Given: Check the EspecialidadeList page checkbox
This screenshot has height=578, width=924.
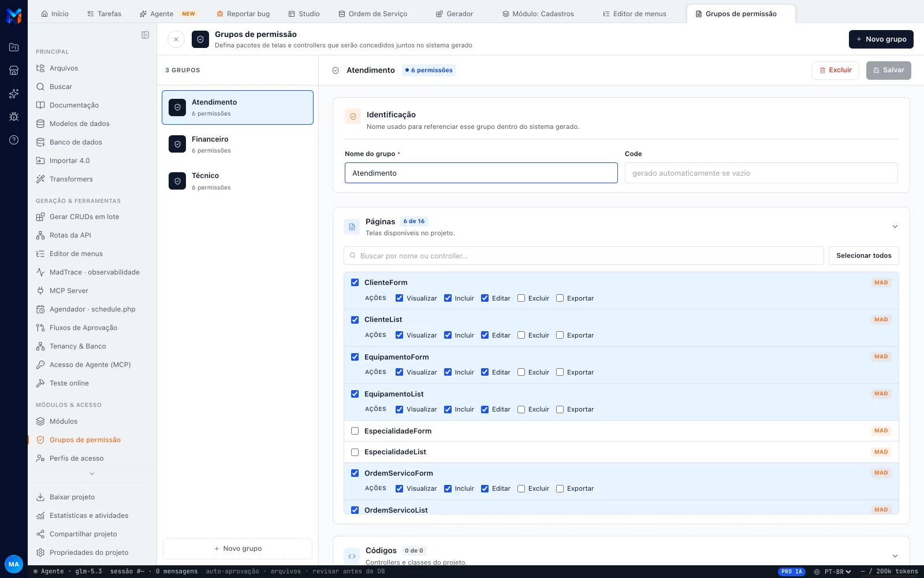Looking at the screenshot, I should click(x=355, y=452).
